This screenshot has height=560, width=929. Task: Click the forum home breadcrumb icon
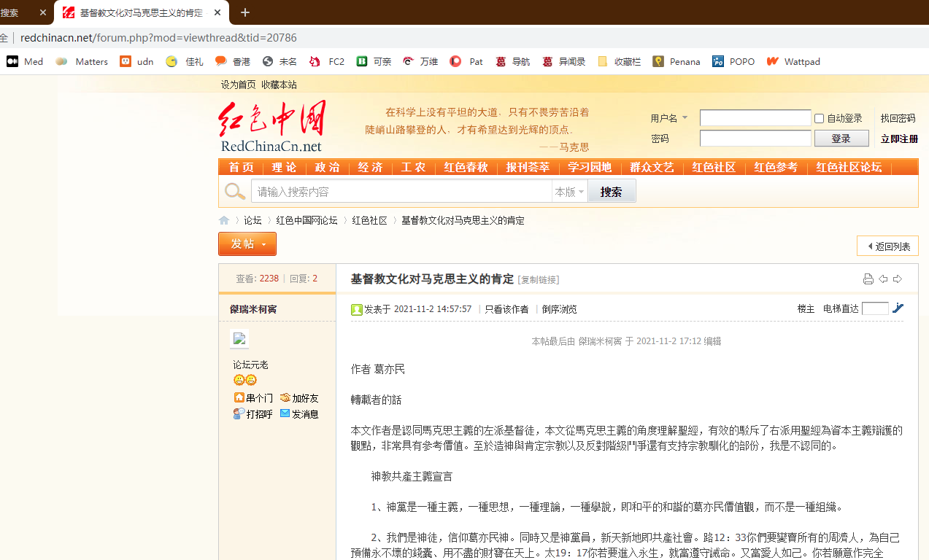pyautogui.click(x=224, y=220)
